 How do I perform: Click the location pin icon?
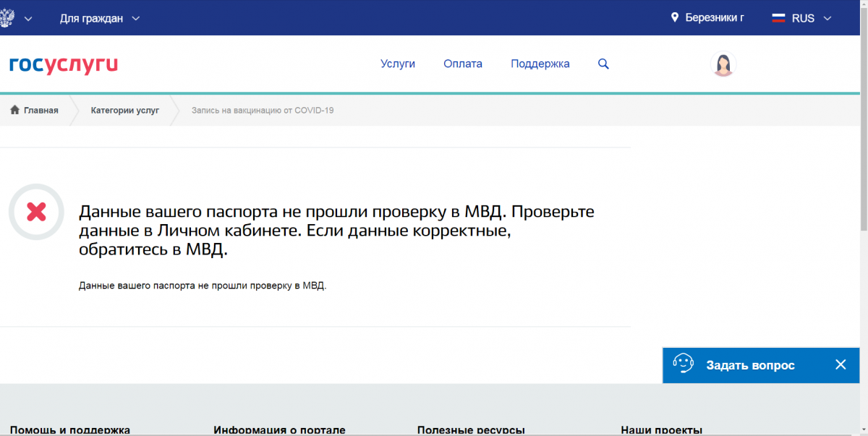[675, 18]
